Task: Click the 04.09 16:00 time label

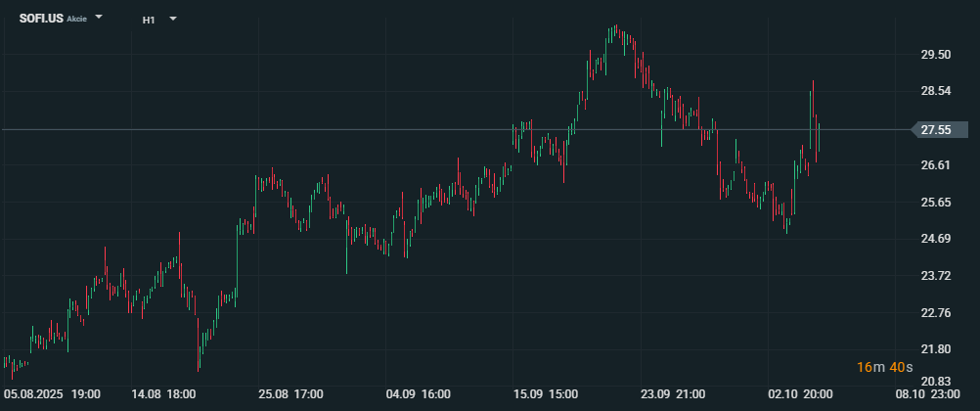Action: click(x=419, y=394)
